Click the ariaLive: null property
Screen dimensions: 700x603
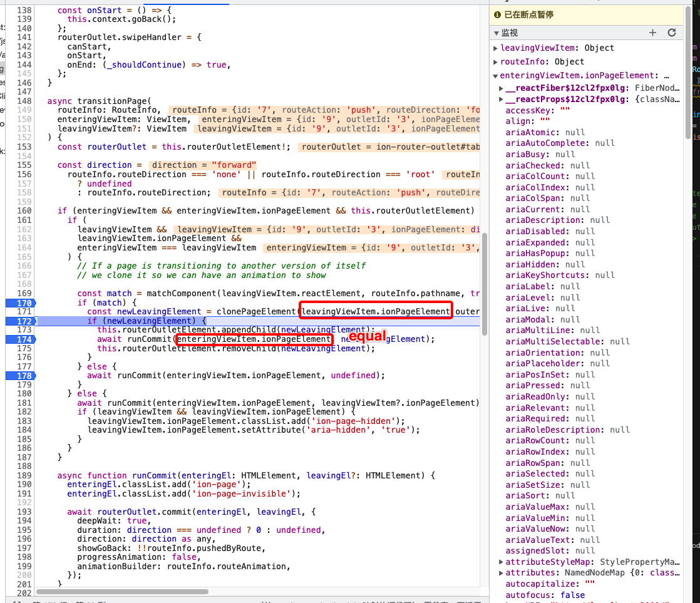coord(540,309)
